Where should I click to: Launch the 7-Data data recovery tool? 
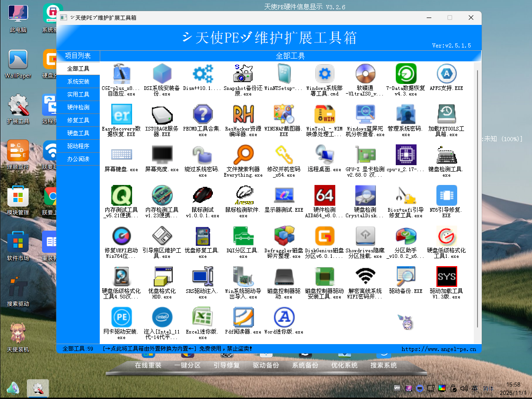coord(406,74)
